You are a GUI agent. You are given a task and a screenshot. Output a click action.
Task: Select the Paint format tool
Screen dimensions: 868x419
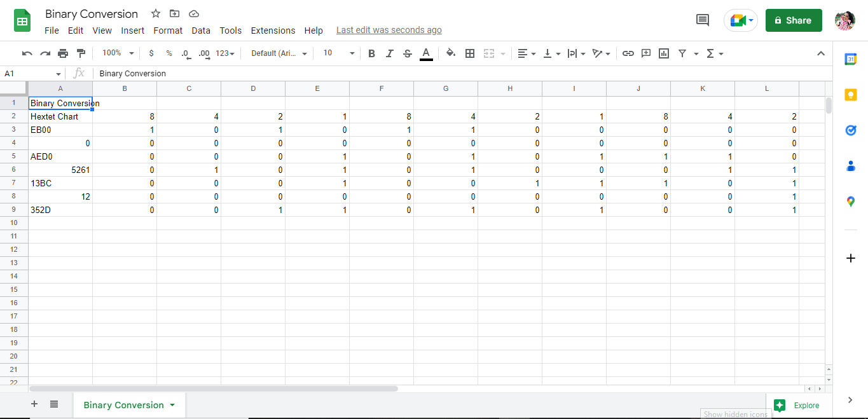[81, 53]
